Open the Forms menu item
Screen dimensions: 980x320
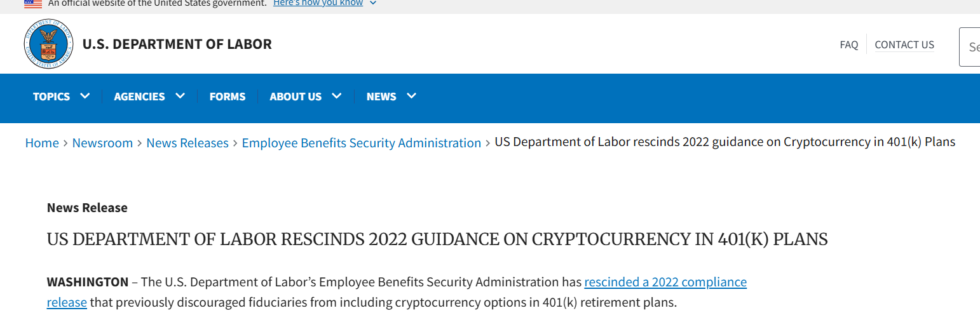click(228, 97)
